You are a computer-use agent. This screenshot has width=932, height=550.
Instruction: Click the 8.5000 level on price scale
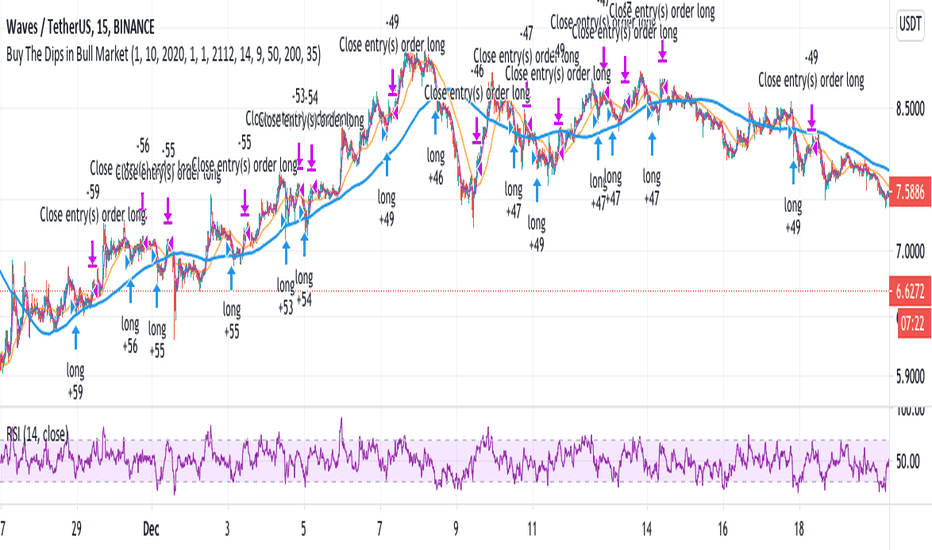pyautogui.click(x=910, y=109)
